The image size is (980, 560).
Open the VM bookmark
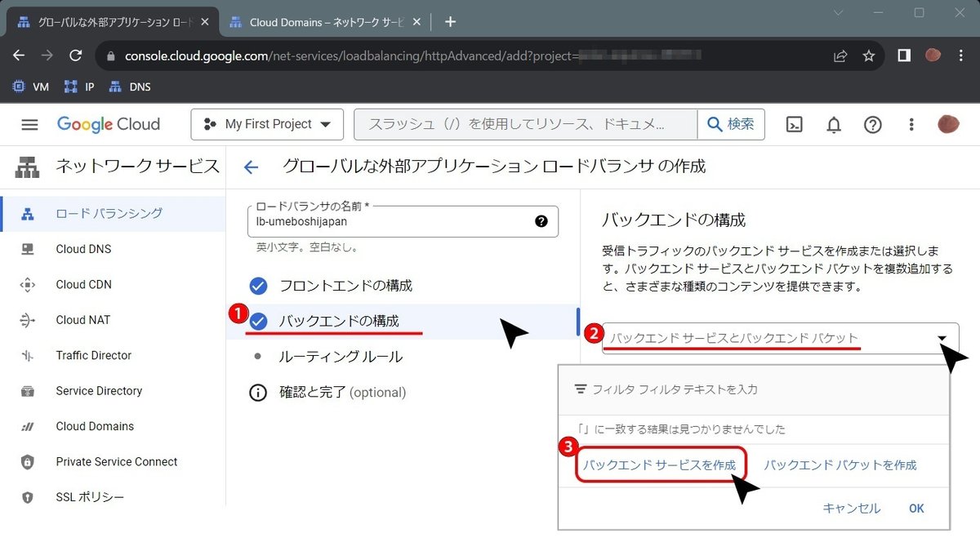(32, 87)
